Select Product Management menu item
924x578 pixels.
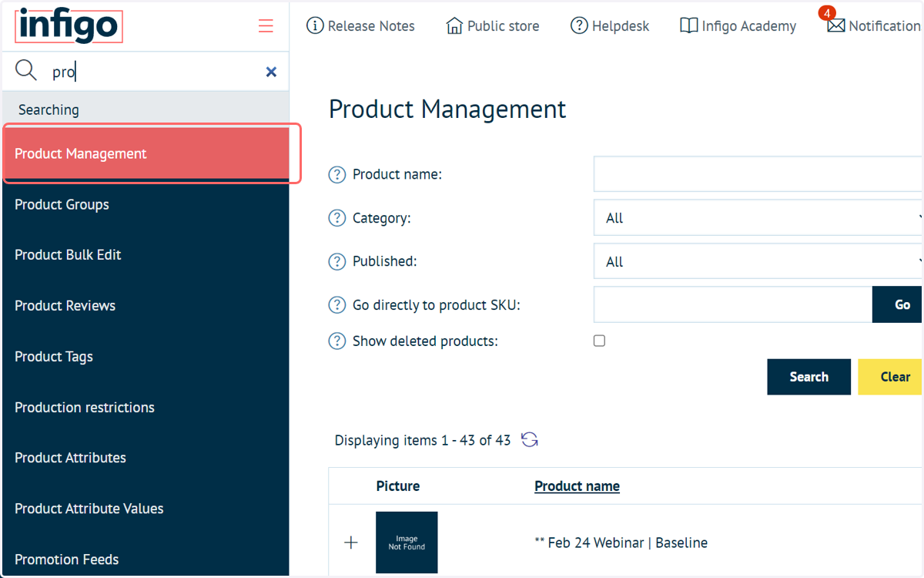pyautogui.click(x=146, y=153)
